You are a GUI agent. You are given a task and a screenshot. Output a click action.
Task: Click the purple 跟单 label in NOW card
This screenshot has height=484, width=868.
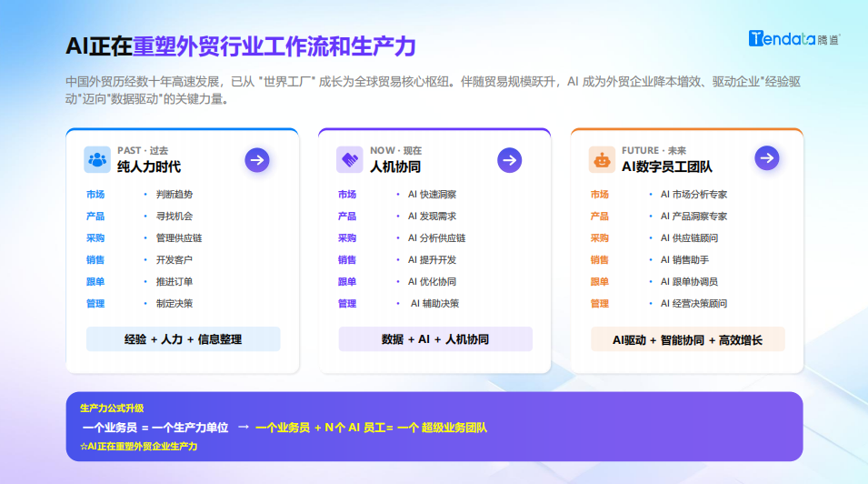click(347, 282)
